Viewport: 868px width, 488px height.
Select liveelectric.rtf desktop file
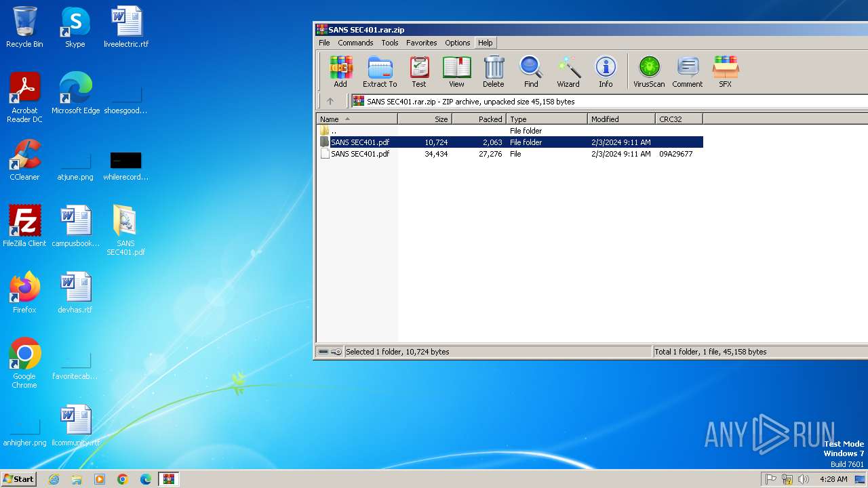click(126, 28)
